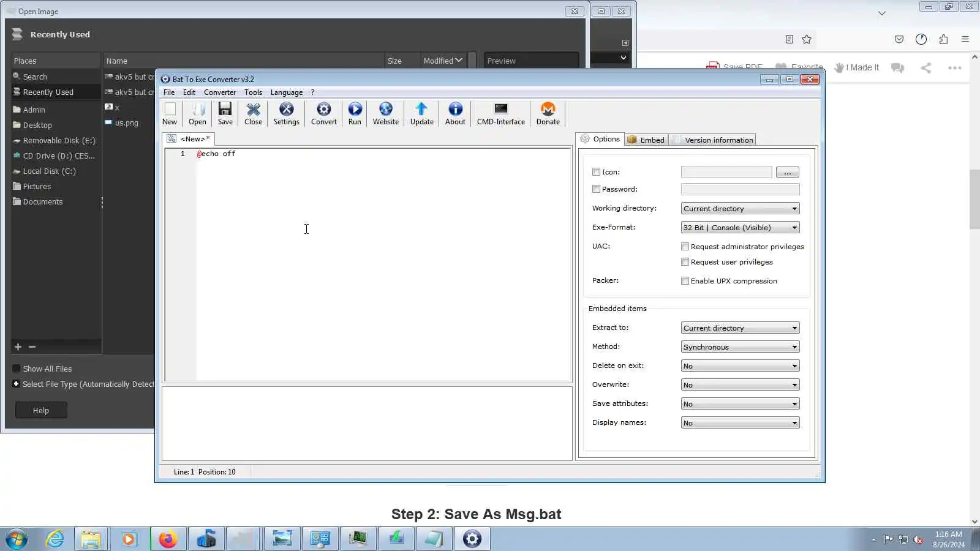The width and height of the screenshot is (980, 551).
Task: Click the Update arrow icon
Action: pyautogui.click(x=422, y=114)
